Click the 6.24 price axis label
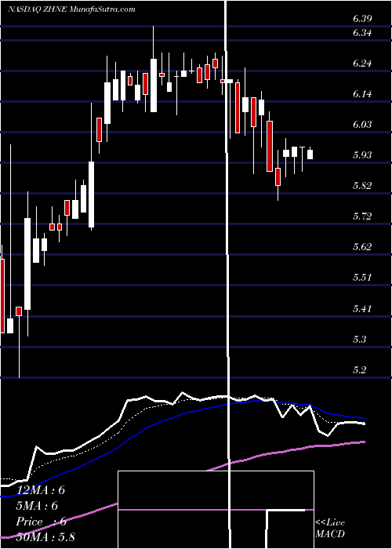The height and width of the screenshot is (549, 392). point(362,64)
